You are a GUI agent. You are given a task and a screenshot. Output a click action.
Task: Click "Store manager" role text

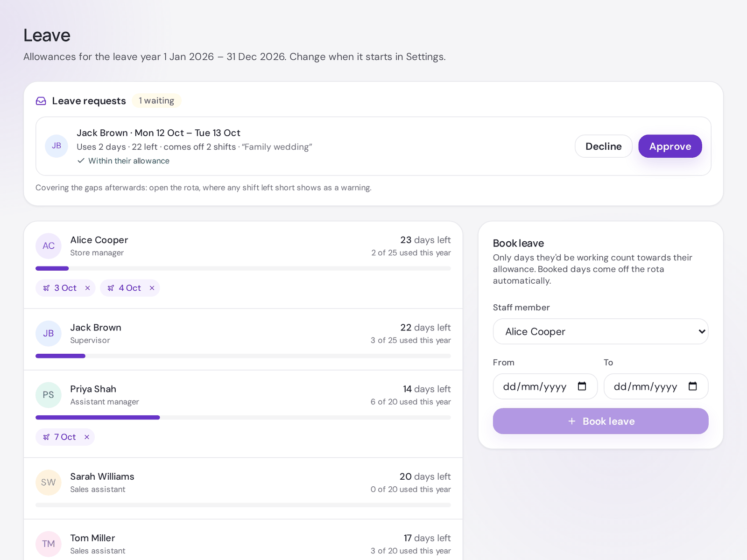pyautogui.click(x=97, y=253)
